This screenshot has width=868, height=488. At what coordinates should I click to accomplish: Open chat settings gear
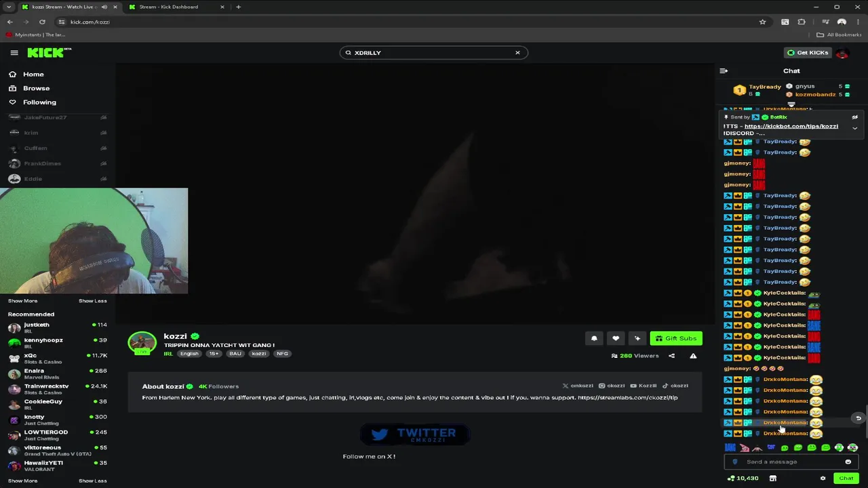pyautogui.click(x=823, y=479)
